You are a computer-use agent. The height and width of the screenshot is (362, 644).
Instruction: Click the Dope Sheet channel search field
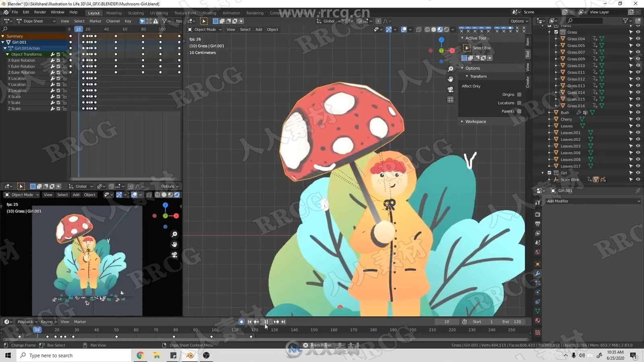point(33,29)
